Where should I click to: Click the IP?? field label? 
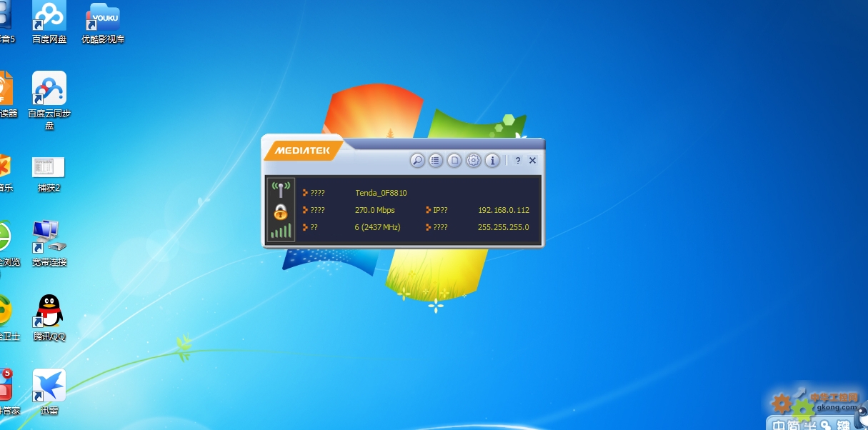click(x=440, y=210)
